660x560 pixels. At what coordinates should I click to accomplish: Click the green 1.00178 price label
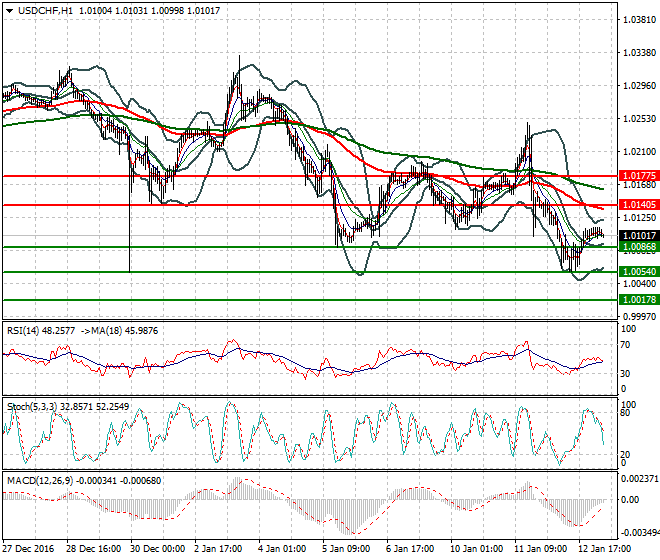pyautogui.click(x=636, y=299)
